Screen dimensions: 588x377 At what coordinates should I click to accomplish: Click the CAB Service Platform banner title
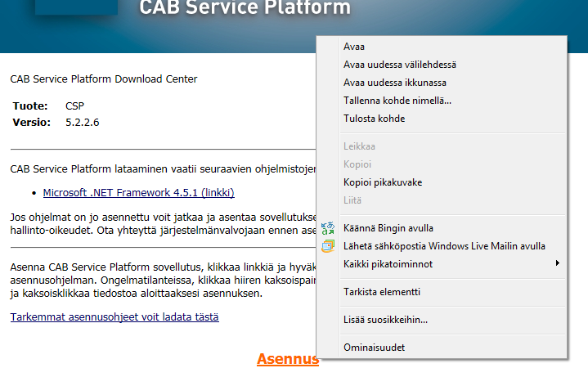245,7
